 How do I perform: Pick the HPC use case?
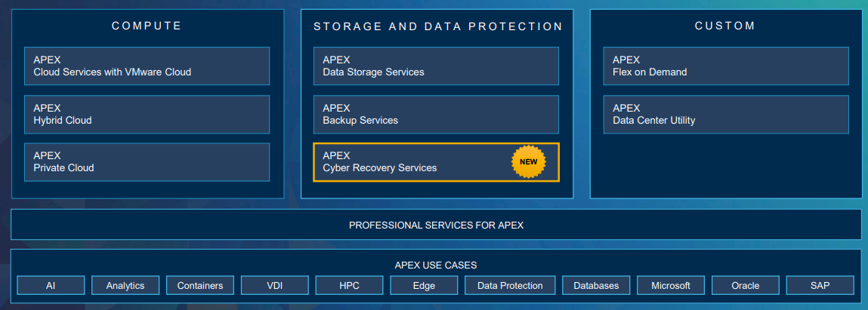349,286
